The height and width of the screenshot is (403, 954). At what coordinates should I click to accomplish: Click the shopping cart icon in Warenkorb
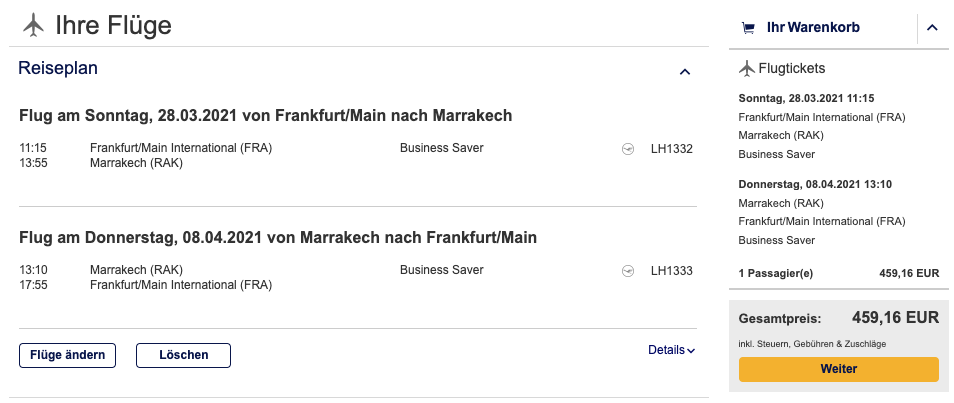[748, 28]
